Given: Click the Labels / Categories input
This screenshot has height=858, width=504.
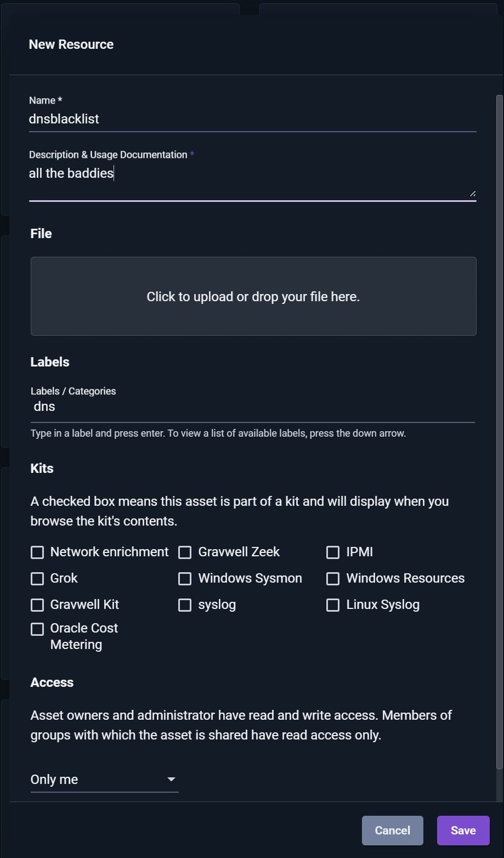Looking at the screenshot, I should [252, 407].
